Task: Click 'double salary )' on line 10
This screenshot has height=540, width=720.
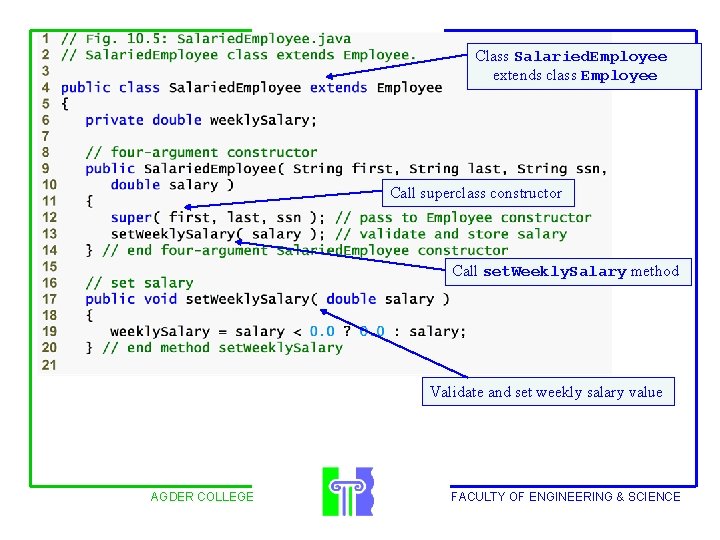Action: coord(173,185)
